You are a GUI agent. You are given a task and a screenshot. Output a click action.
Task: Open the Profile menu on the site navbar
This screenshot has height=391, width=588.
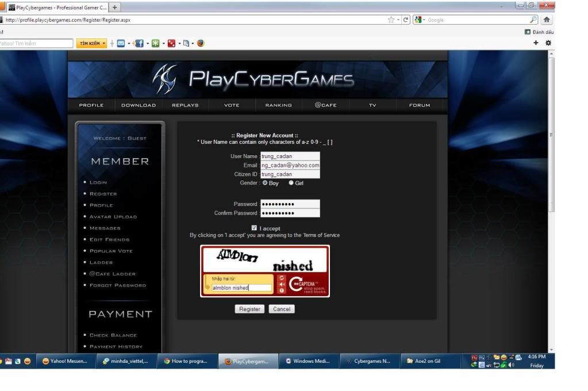[x=91, y=105]
